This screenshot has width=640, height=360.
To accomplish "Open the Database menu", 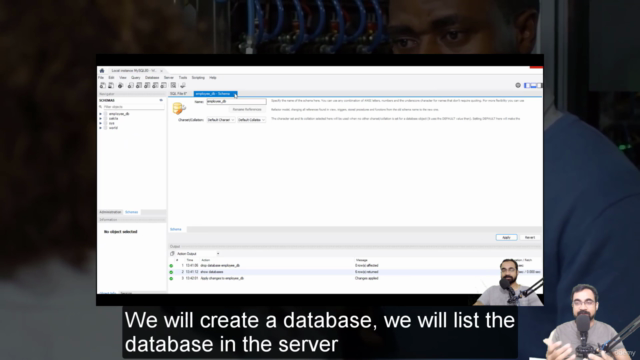I will [x=152, y=78].
